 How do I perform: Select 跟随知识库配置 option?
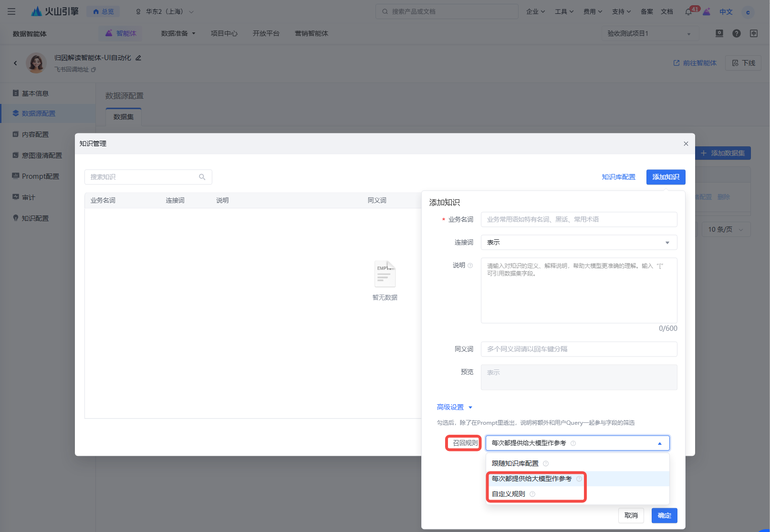tap(515, 463)
